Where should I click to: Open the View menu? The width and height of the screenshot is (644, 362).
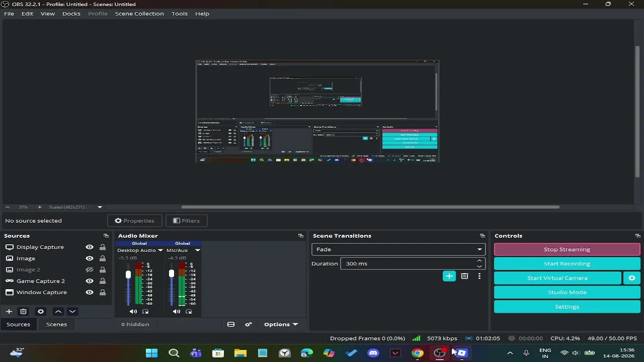tap(48, 14)
